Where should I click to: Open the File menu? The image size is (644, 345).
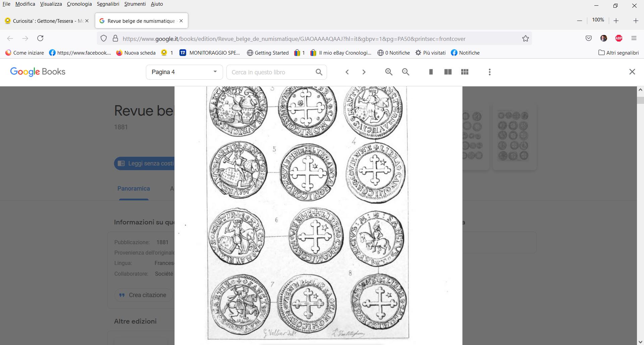coord(6,4)
